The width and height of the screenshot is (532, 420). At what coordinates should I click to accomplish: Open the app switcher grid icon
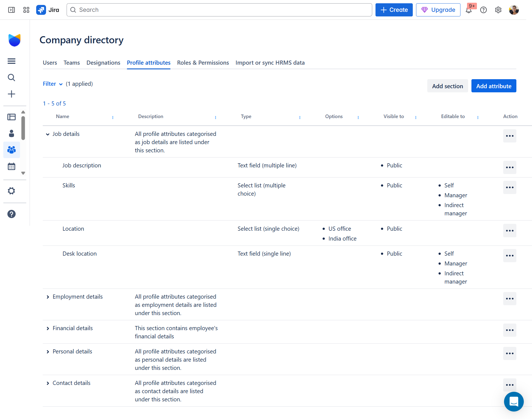click(x=26, y=10)
